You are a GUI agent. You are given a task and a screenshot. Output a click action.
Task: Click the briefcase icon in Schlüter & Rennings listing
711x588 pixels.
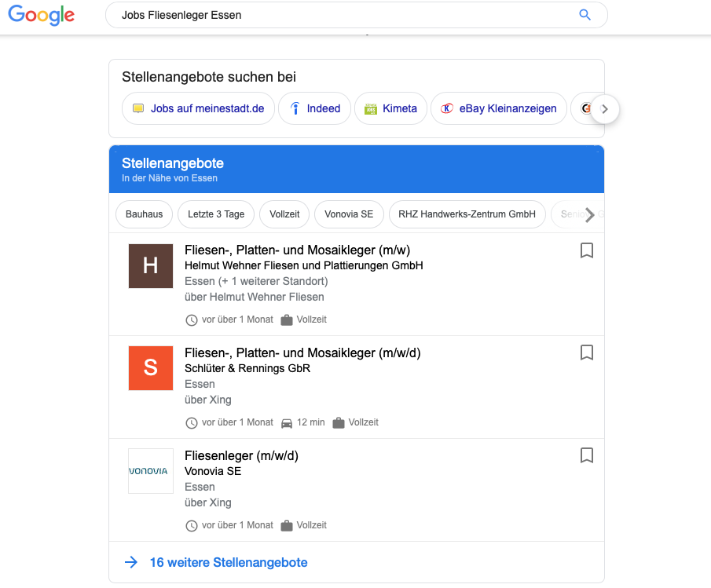pos(339,422)
